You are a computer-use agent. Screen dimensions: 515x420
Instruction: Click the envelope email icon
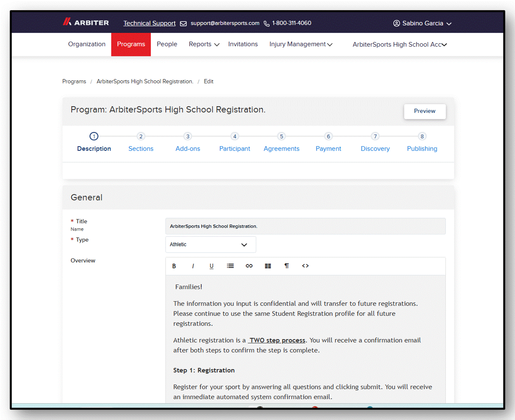pyautogui.click(x=183, y=24)
